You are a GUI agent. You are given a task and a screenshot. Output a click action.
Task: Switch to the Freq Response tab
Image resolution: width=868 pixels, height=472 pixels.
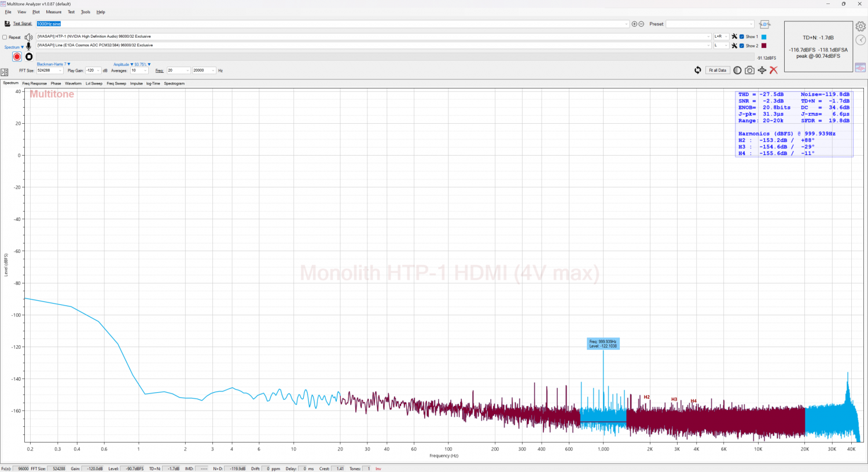click(x=35, y=83)
